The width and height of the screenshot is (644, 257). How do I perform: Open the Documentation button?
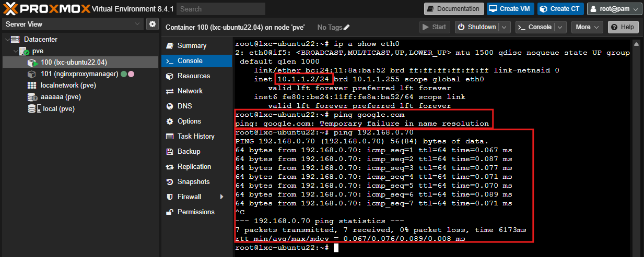453,9
